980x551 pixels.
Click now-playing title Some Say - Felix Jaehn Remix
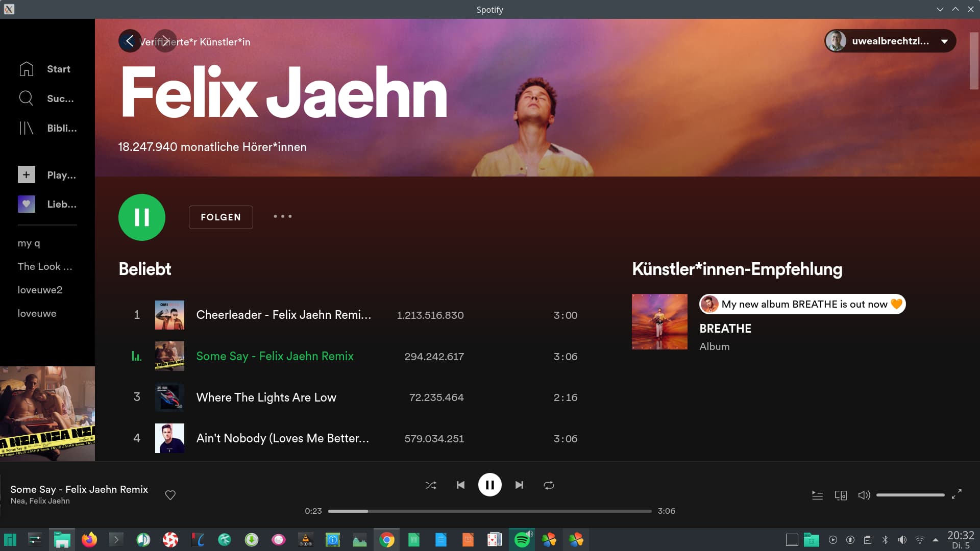[79, 489]
